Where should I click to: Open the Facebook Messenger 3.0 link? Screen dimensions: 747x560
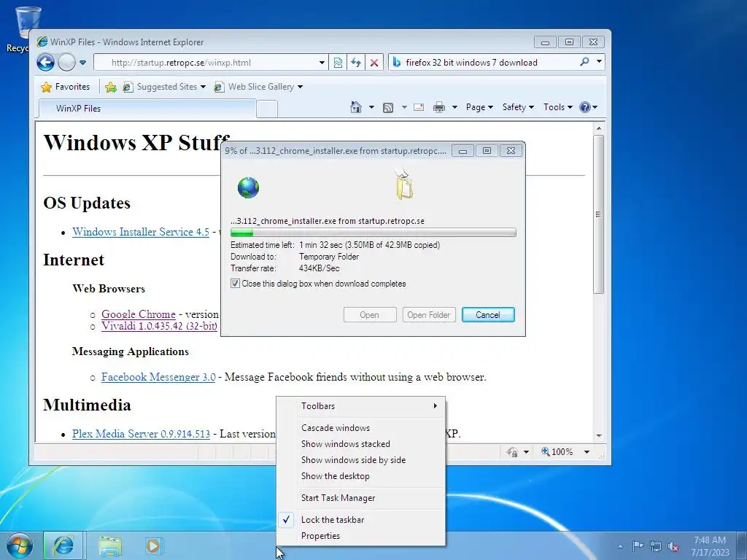[158, 377]
